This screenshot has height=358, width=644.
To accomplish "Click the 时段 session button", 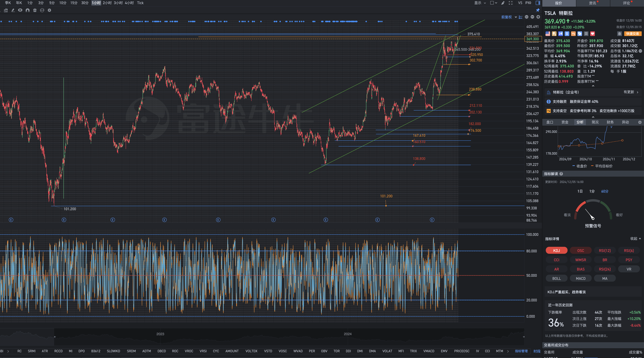I will coord(537,351).
